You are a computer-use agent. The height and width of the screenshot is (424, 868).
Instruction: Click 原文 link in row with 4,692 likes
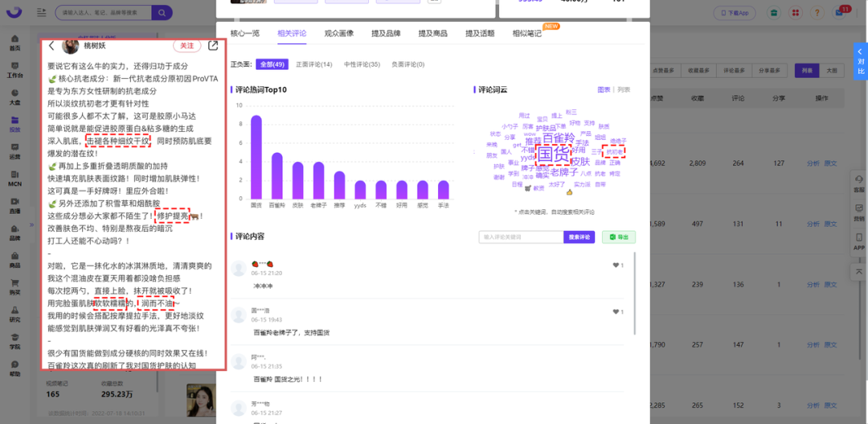click(x=830, y=163)
